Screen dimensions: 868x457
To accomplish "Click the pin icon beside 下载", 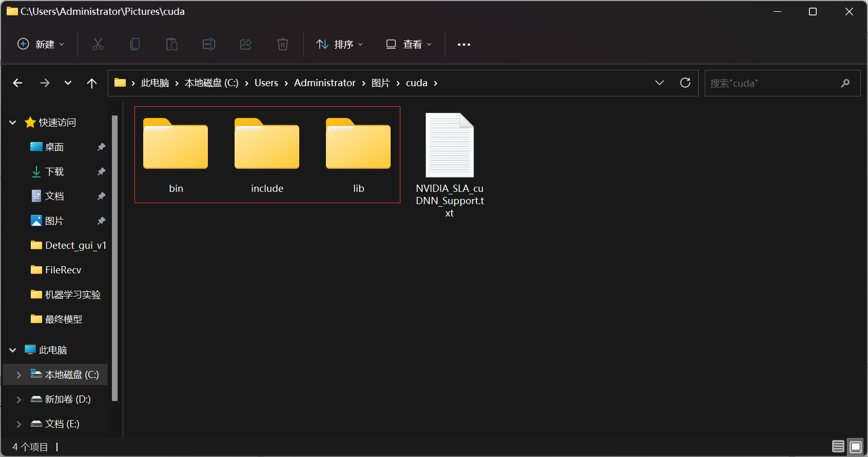I will point(101,172).
